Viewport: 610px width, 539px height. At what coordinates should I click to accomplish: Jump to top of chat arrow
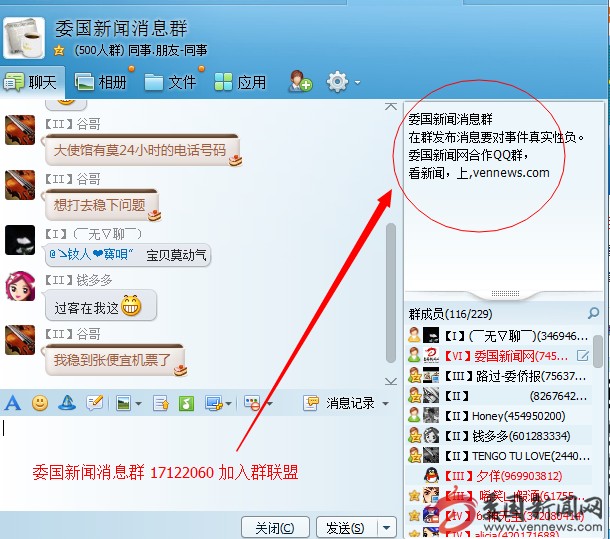click(x=391, y=106)
